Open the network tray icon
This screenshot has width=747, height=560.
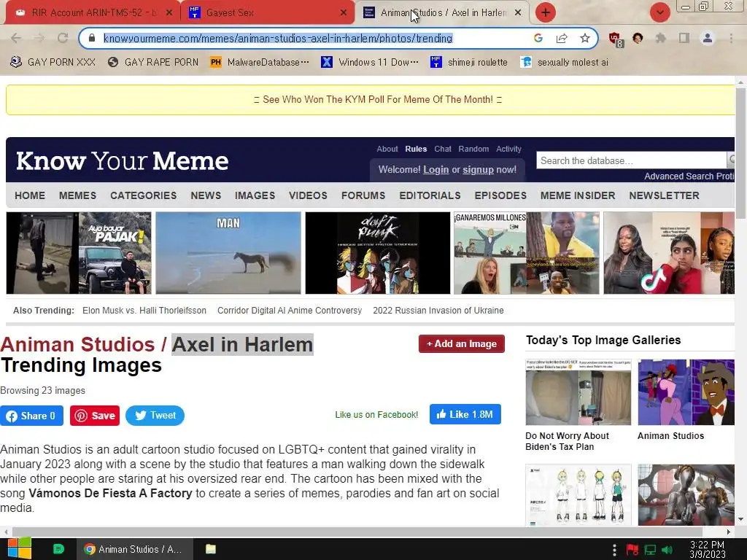click(x=650, y=550)
